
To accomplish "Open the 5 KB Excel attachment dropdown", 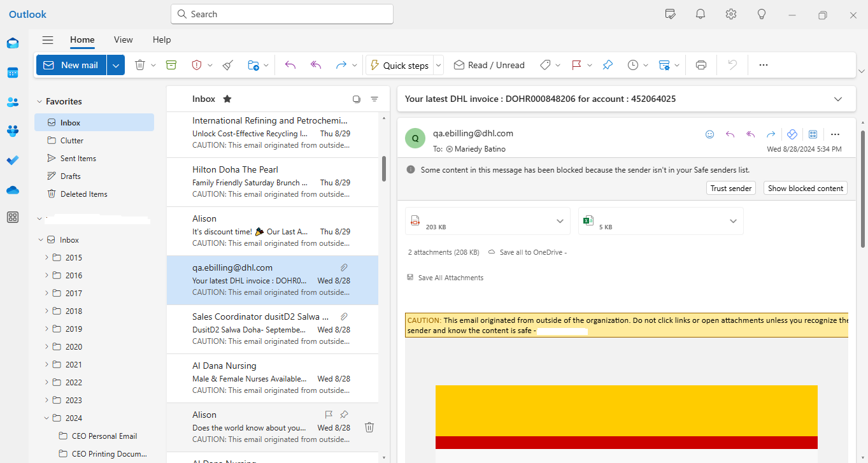I will [733, 221].
